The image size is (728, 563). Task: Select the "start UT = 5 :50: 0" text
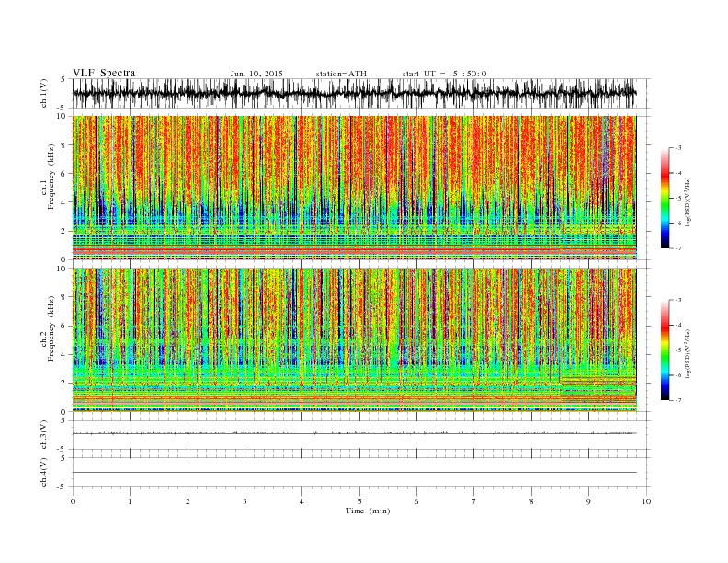444,74
